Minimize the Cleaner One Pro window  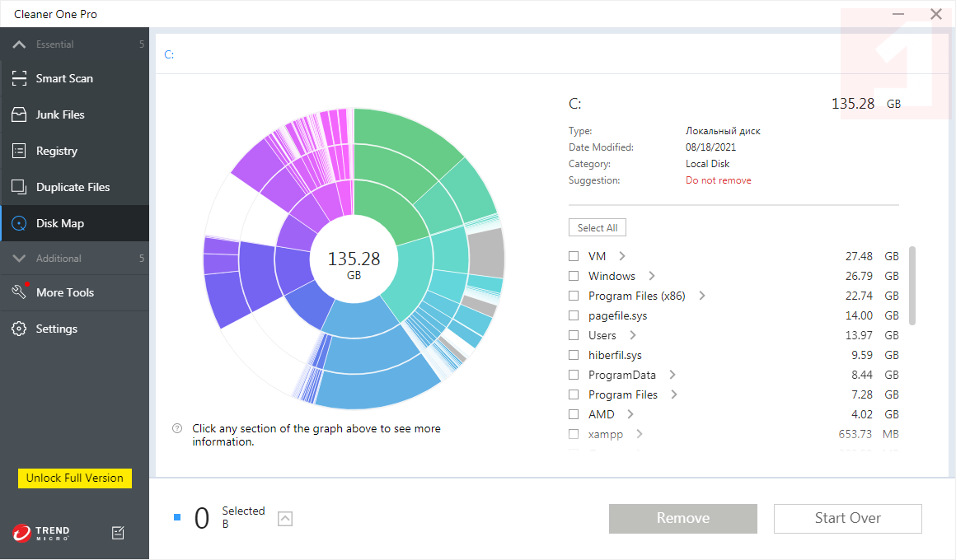click(898, 13)
